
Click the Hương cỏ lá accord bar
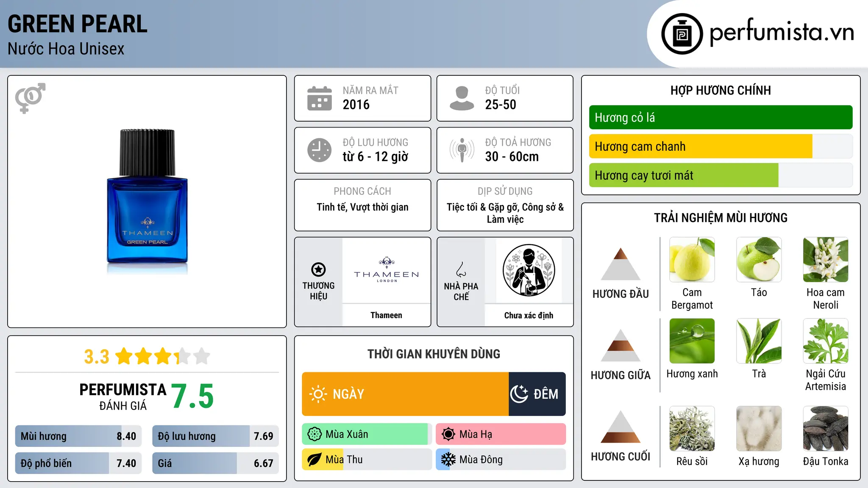[x=721, y=117]
